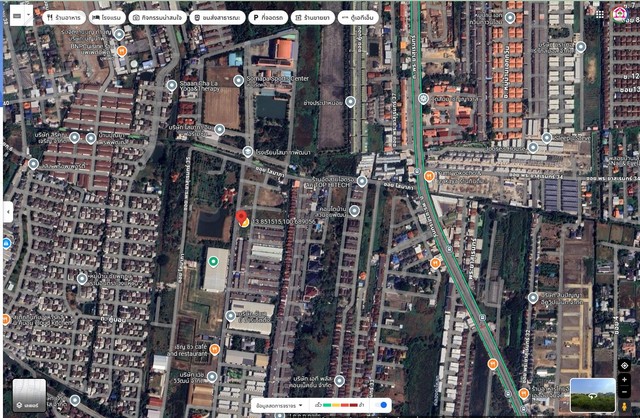Screen dimensions: 640x418
Task: Click the parking category chip
Action: pos(268,17)
